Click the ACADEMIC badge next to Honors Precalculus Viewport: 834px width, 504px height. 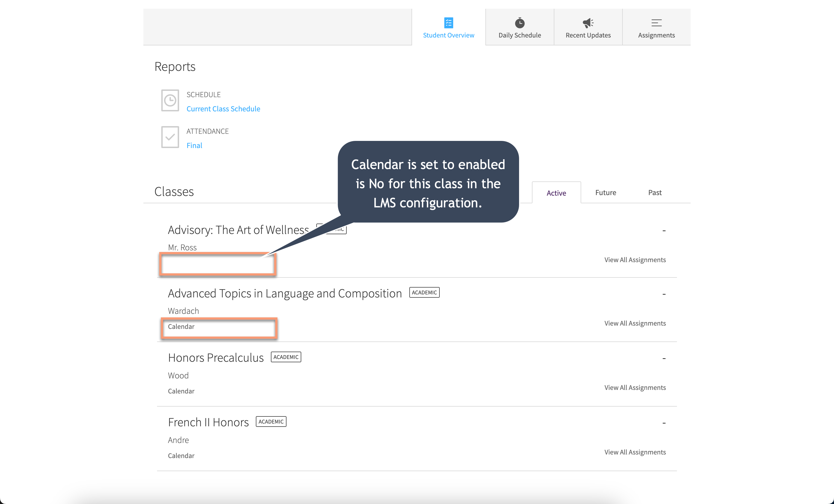(286, 357)
